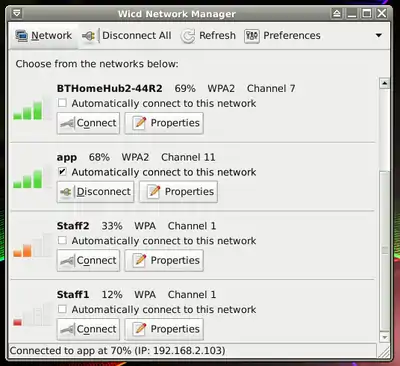Disconnect from the app network
This screenshot has height=366, width=400.
(x=95, y=192)
